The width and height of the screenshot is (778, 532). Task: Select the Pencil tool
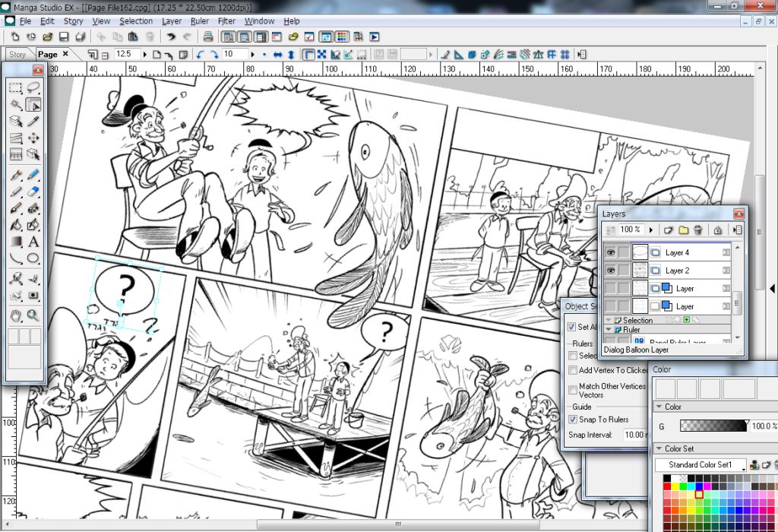click(x=15, y=192)
